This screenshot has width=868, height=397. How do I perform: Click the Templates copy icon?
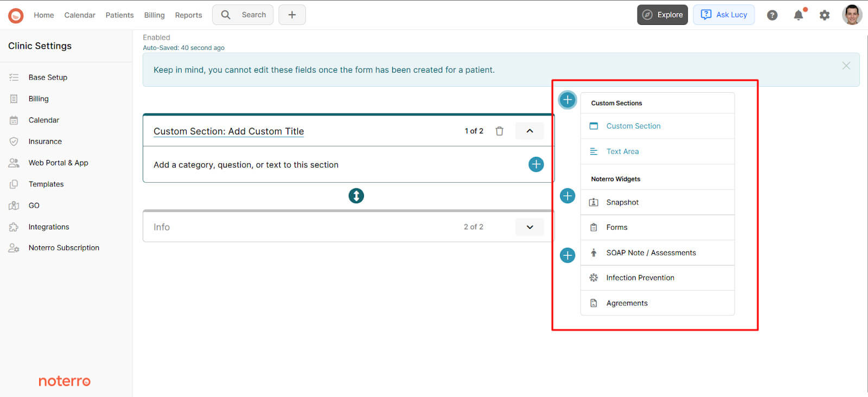click(x=14, y=184)
